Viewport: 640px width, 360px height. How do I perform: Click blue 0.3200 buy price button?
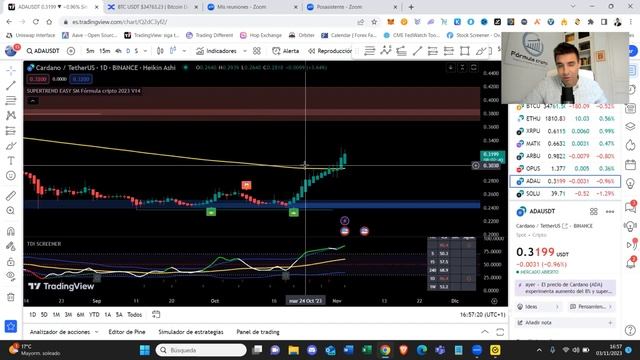click(x=81, y=79)
